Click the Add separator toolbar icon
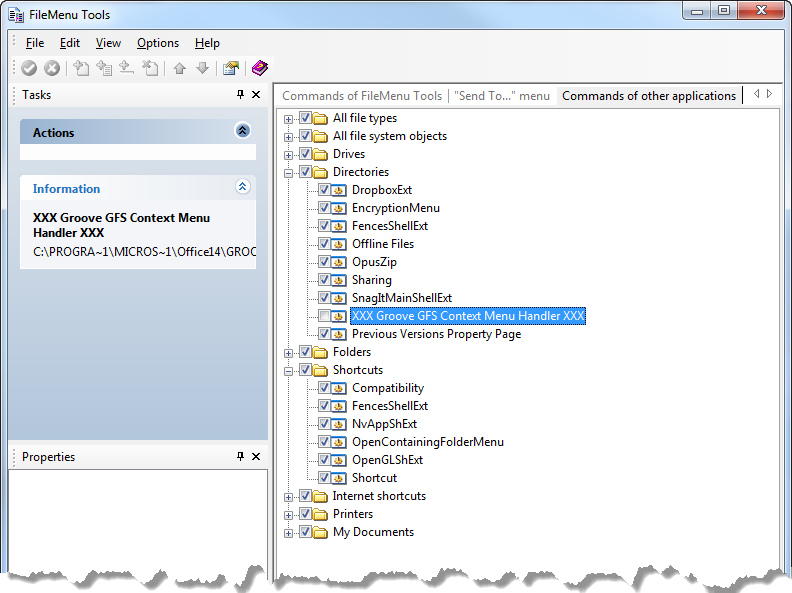The height and width of the screenshot is (593, 792). click(x=126, y=68)
